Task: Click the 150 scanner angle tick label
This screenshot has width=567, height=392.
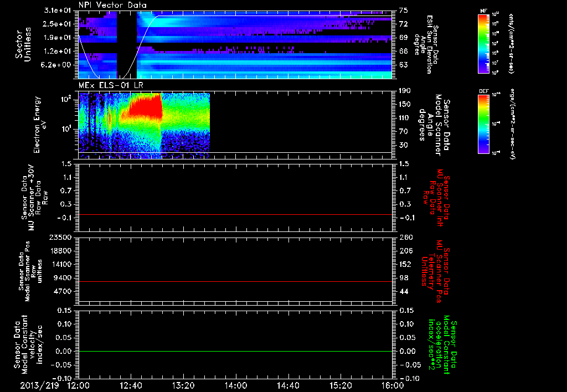Action: [405, 104]
